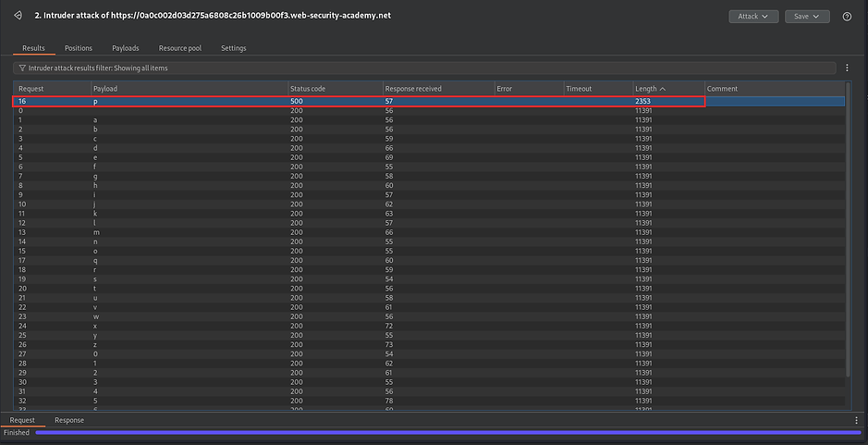Image resolution: width=868 pixels, height=445 pixels.
Task: Select request 27 row with payload 0
Action: (430, 354)
